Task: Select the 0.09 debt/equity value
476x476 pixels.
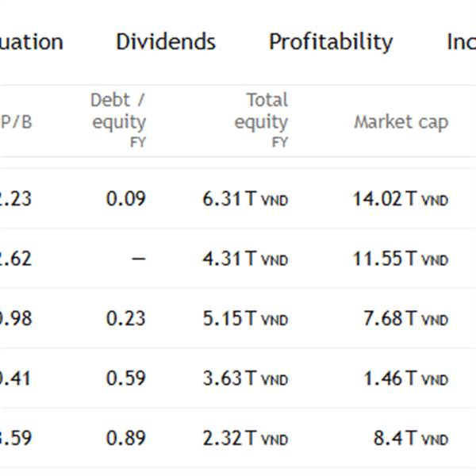Action: 126,198
